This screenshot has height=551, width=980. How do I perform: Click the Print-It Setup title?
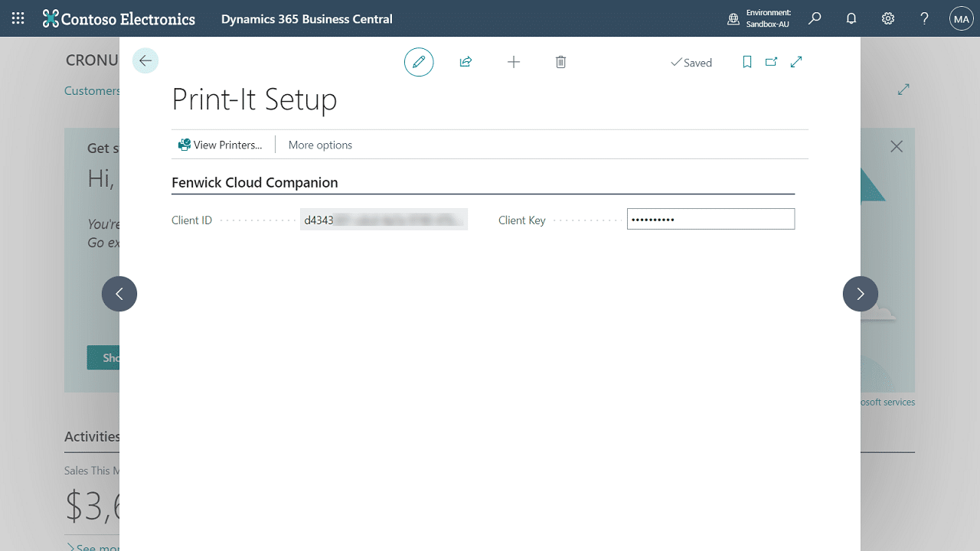click(x=254, y=99)
